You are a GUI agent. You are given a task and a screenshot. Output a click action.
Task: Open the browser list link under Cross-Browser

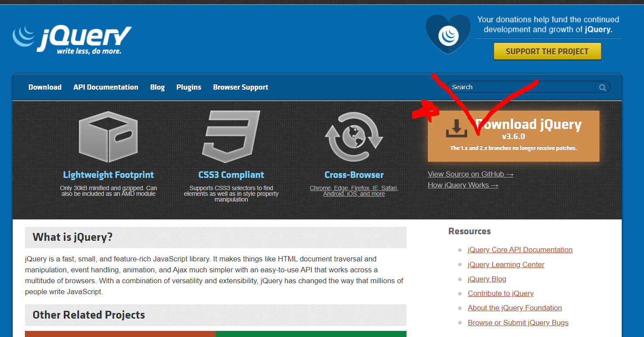[354, 191]
